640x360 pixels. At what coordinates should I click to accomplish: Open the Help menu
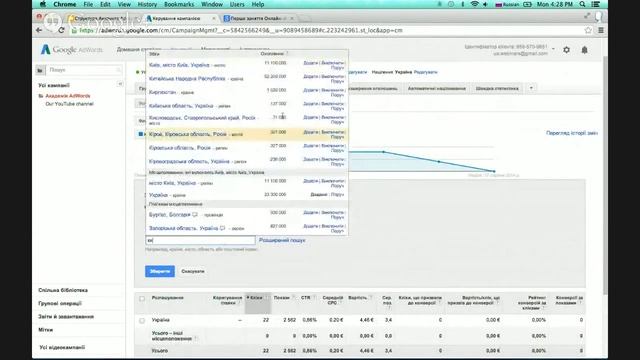(x=258, y=4)
